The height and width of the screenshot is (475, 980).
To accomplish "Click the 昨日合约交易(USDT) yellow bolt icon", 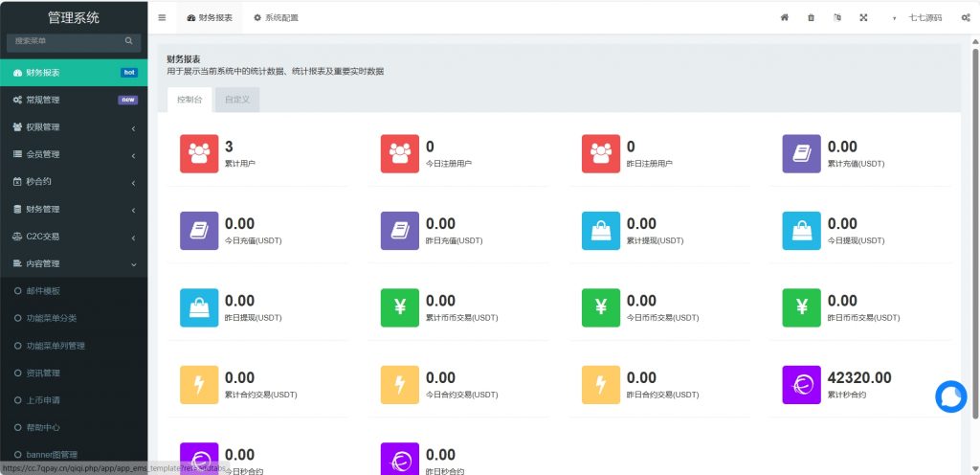I will click(601, 385).
